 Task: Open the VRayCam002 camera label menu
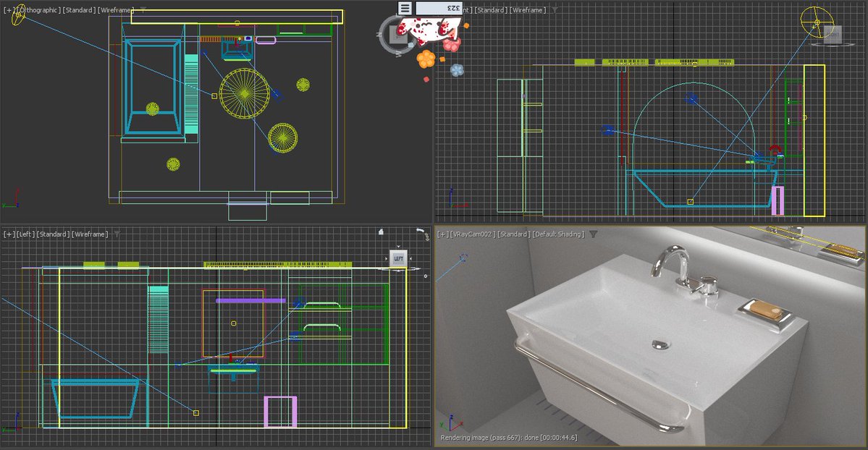pyautogui.click(x=472, y=234)
